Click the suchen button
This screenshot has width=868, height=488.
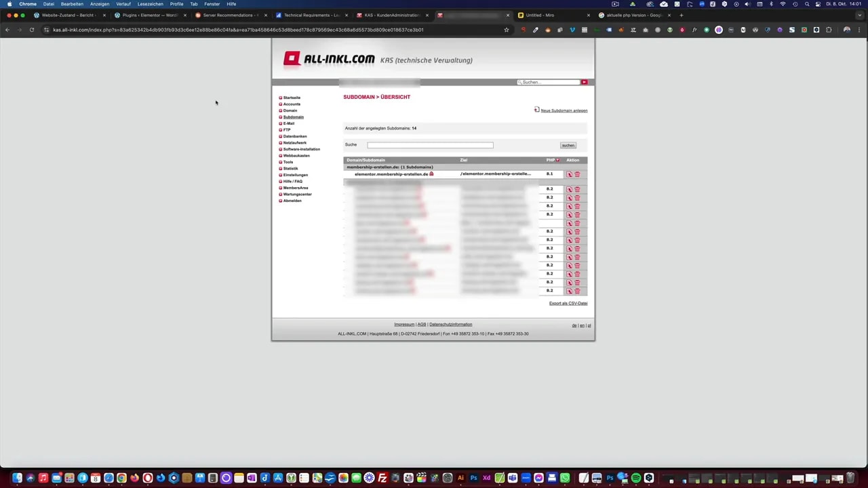tap(568, 144)
